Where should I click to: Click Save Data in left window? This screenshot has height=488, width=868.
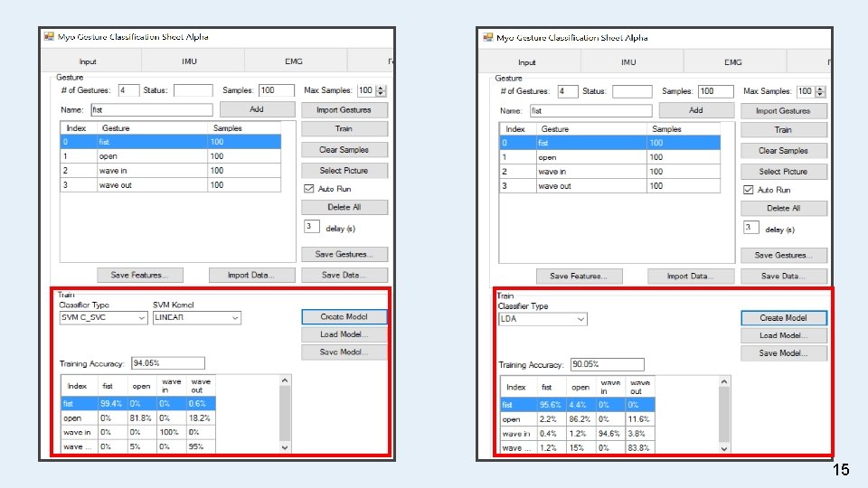coord(344,275)
